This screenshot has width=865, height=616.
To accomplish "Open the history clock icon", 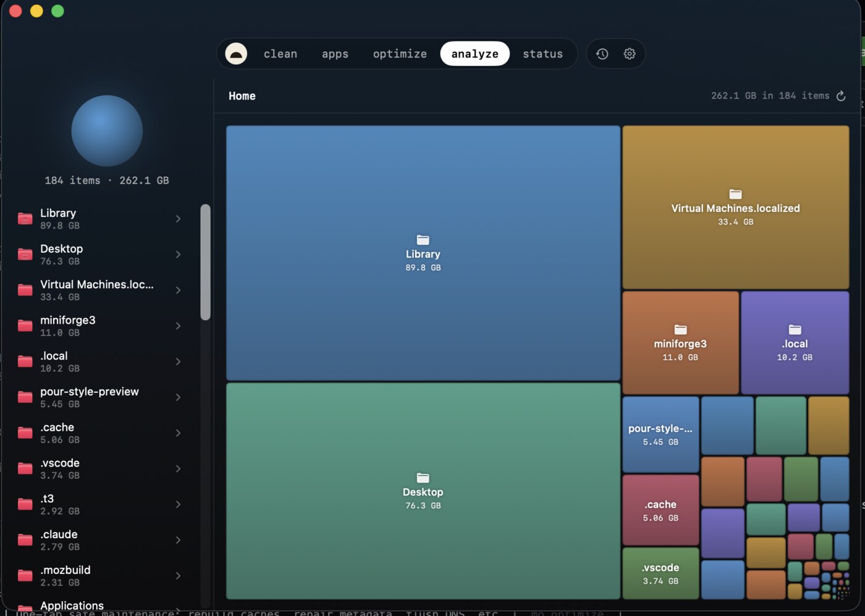I will tap(602, 54).
